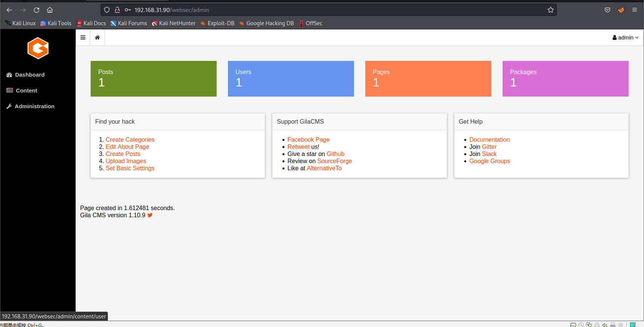The height and width of the screenshot is (327, 644).
Task: Click the VM network adapter status icon
Action: (x=589, y=325)
